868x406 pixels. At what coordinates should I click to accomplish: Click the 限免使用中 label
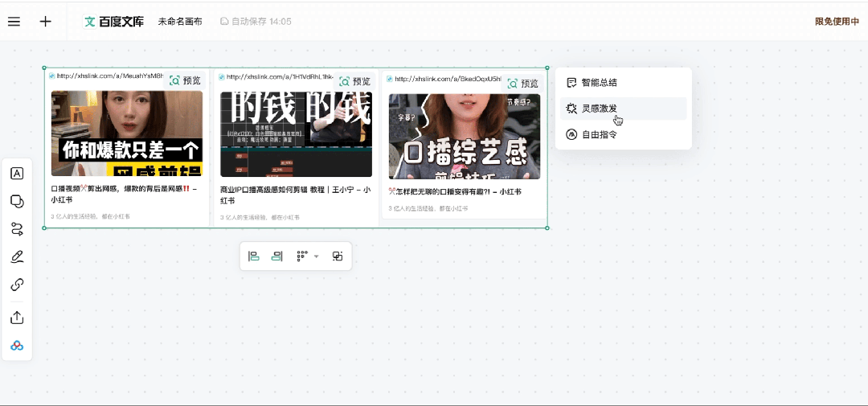coord(837,22)
